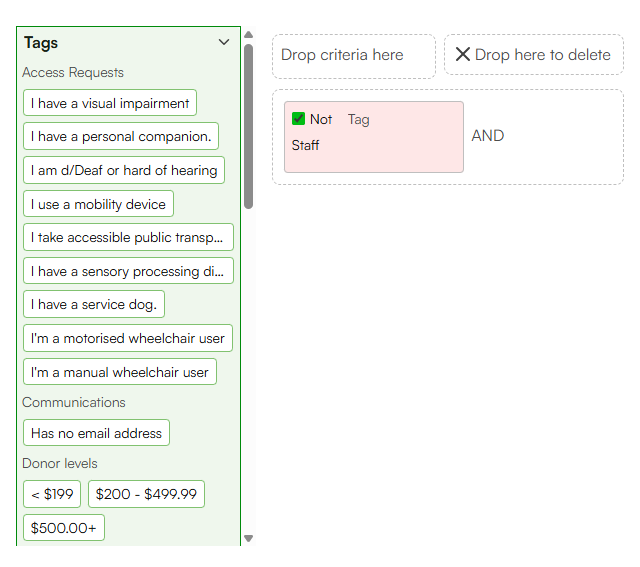Select 'I have a visual impairment' tag
This screenshot has width=640, height=567.
(110, 103)
